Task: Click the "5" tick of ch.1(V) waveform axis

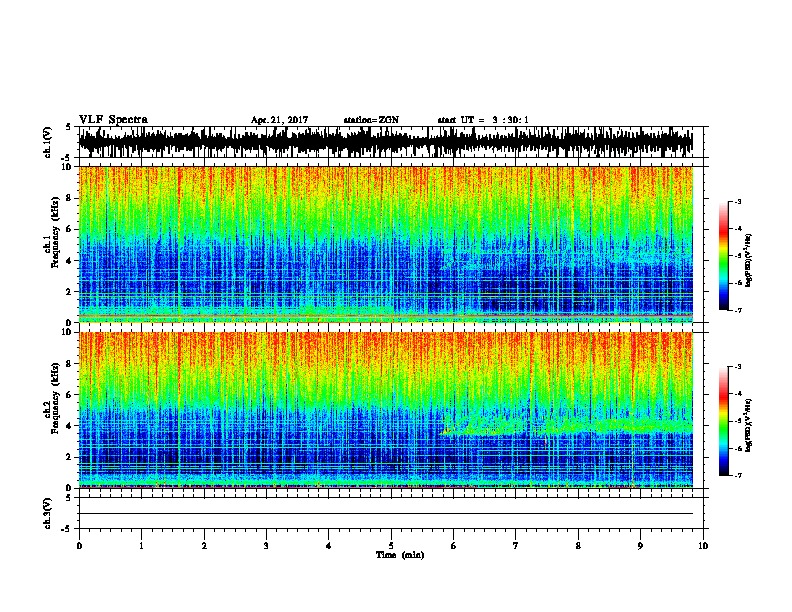Action: pos(69,127)
